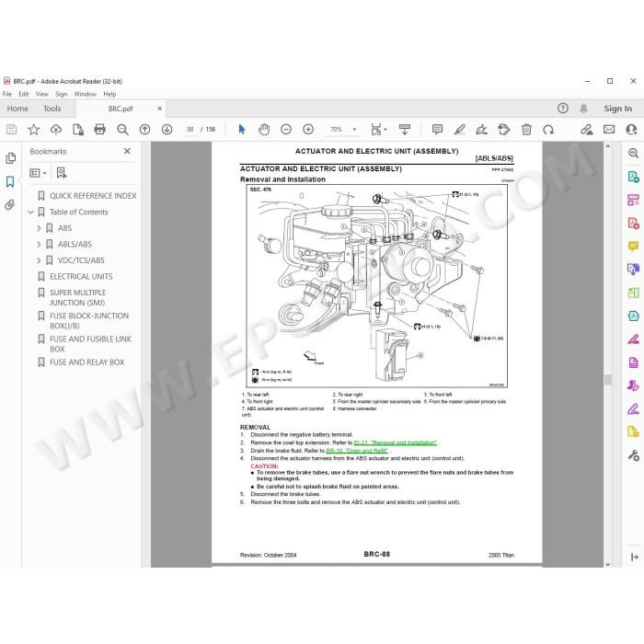Image resolution: width=644 pixels, height=644 pixels.
Task: Click the Bookmarks panel icon in left rail
Action: [x=10, y=181]
